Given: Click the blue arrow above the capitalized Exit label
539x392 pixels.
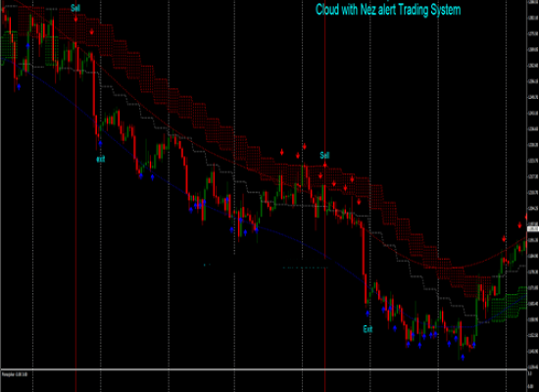Looking at the screenshot, I should click(x=367, y=314).
